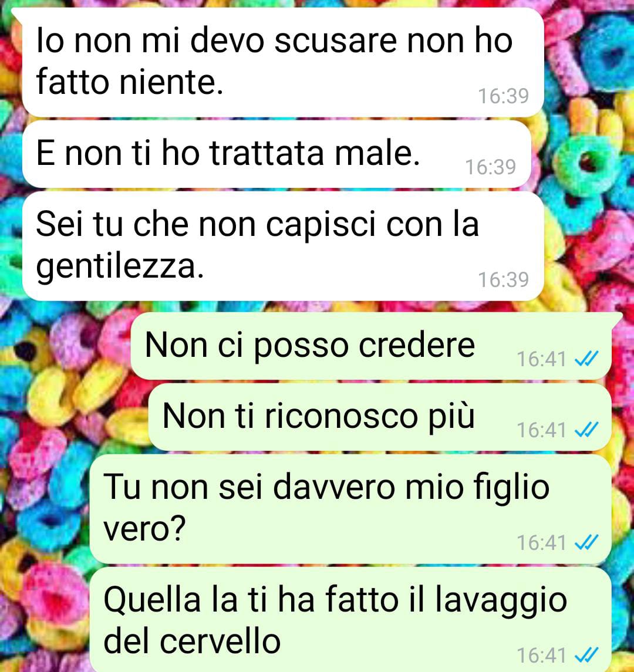This screenshot has height=672, width=634.
Task: Select the message 'Sei tu che non capisci con la gentilezza.'
Action: click(x=283, y=246)
